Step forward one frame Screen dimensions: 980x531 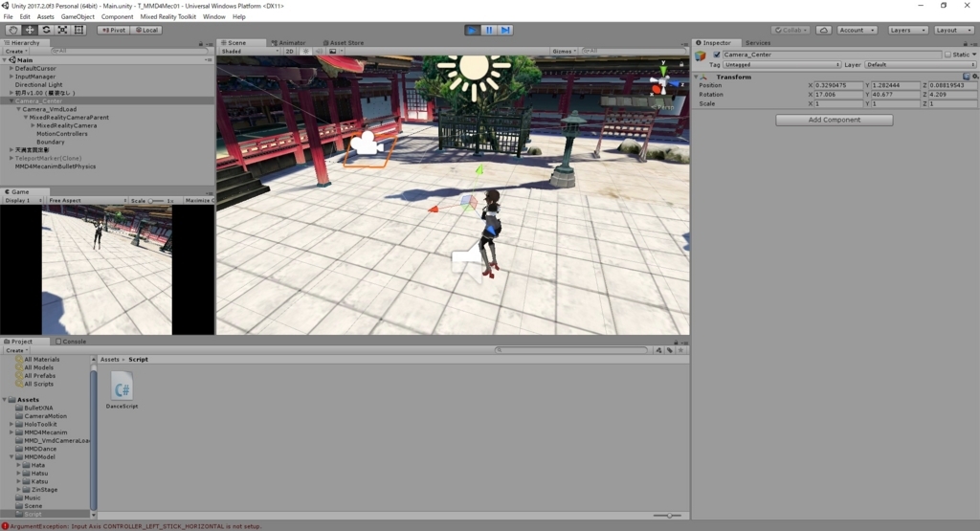pos(505,30)
